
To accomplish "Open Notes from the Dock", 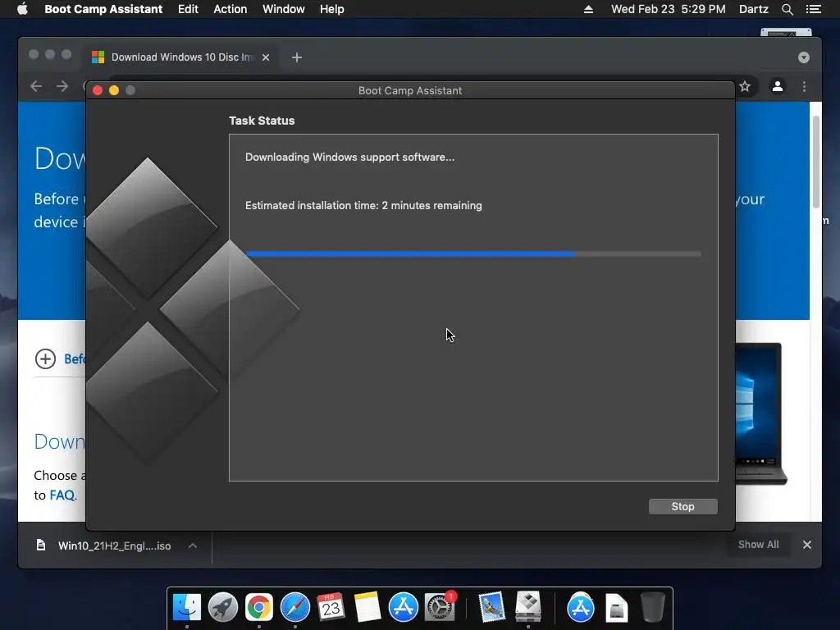I will click(x=367, y=607).
